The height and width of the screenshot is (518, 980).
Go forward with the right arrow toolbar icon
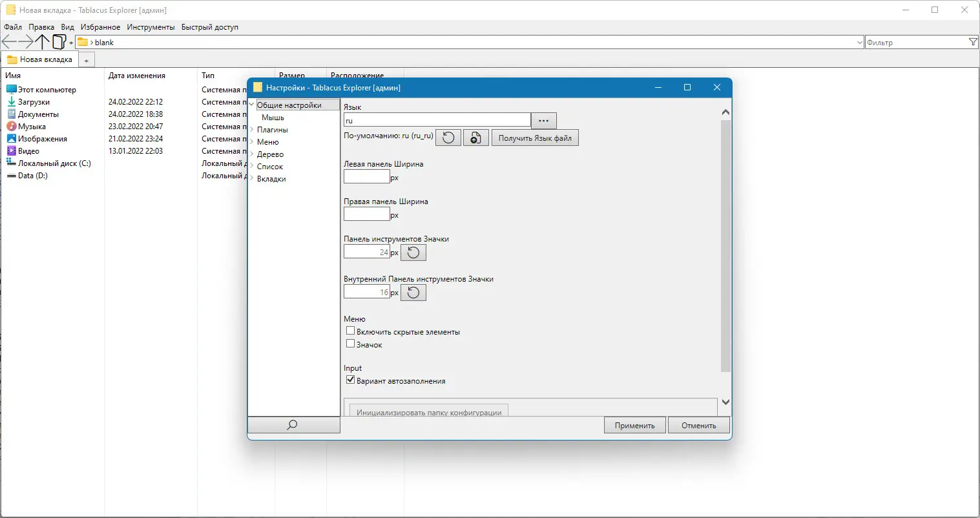tap(26, 42)
